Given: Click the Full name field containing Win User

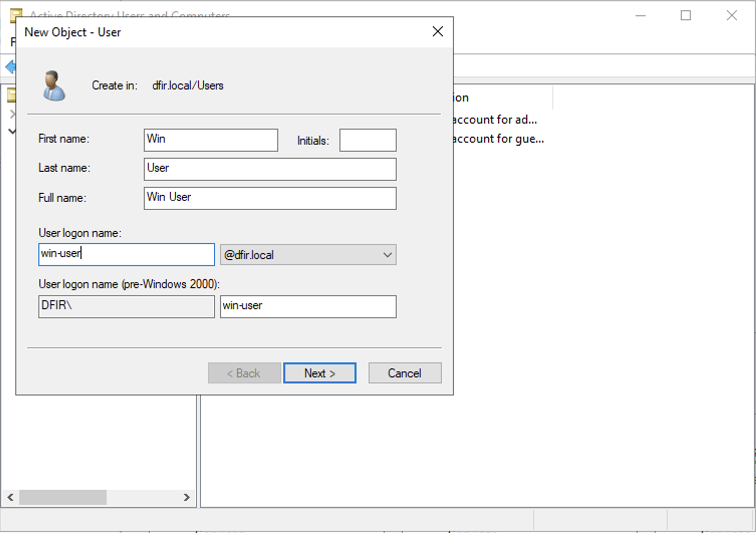Looking at the screenshot, I should coord(270,198).
